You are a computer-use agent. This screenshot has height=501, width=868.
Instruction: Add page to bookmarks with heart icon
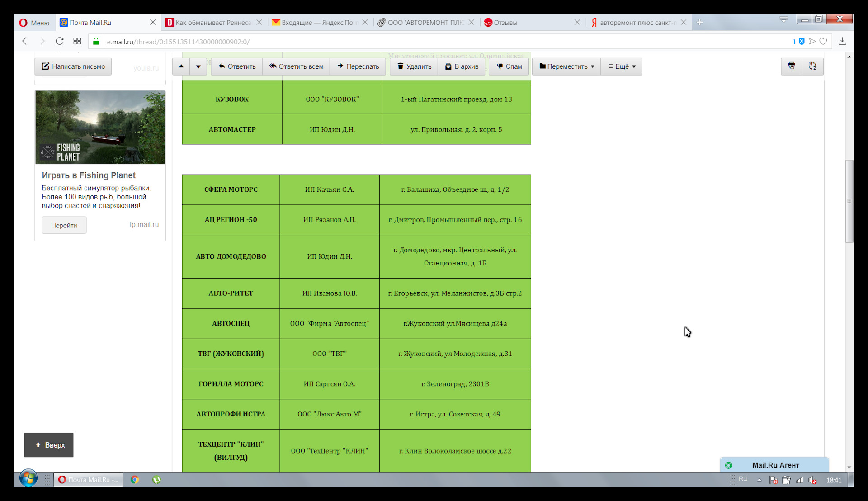(x=823, y=42)
